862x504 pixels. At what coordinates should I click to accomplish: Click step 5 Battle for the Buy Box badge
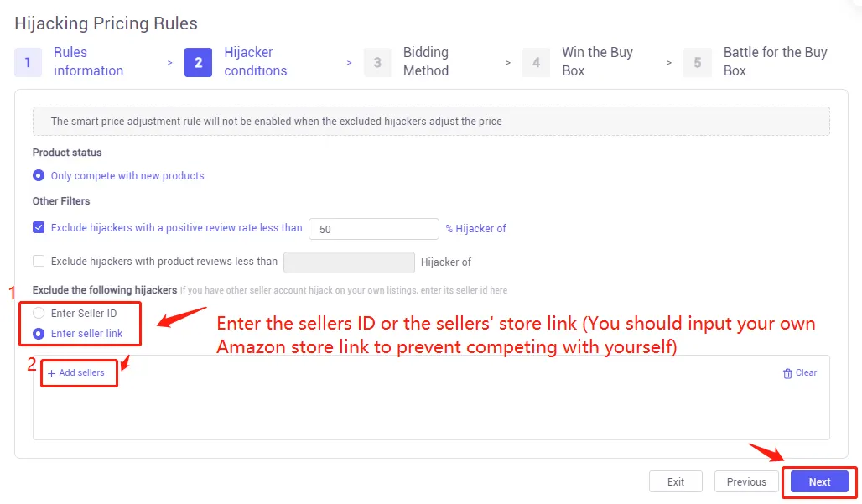tap(698, 62)
